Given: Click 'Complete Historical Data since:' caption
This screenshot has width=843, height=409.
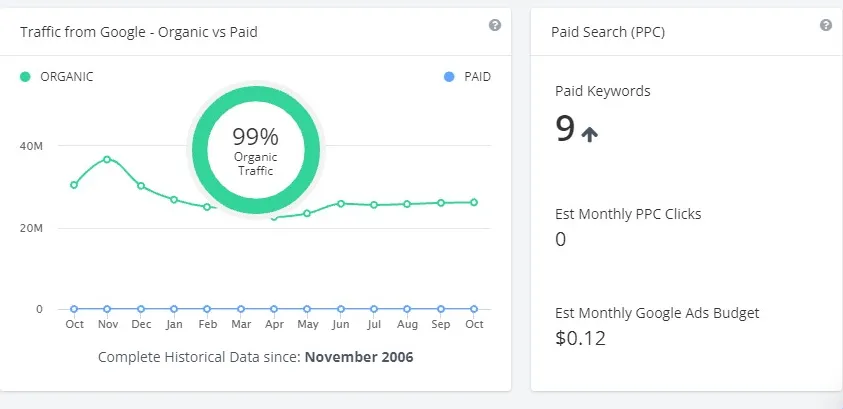Looking at the screenshot, I should (199, 357).
